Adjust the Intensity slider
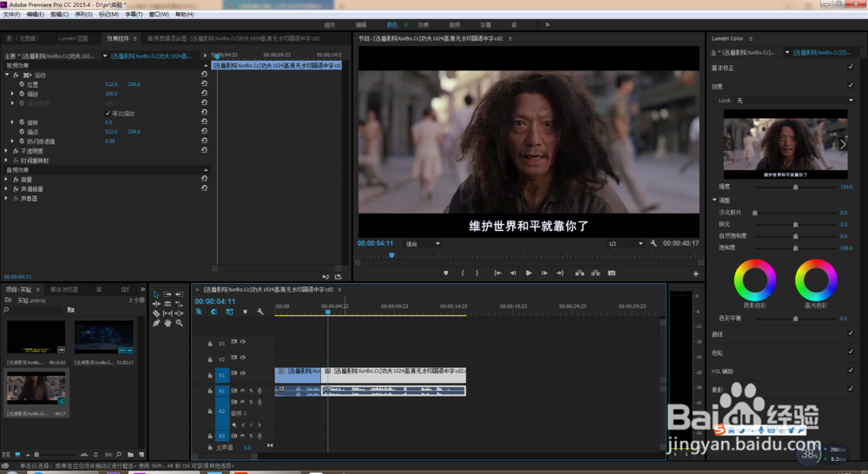 795,187
